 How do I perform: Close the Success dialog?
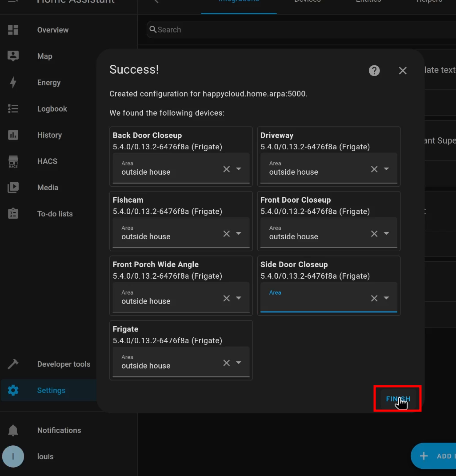(x=403, y=70)
